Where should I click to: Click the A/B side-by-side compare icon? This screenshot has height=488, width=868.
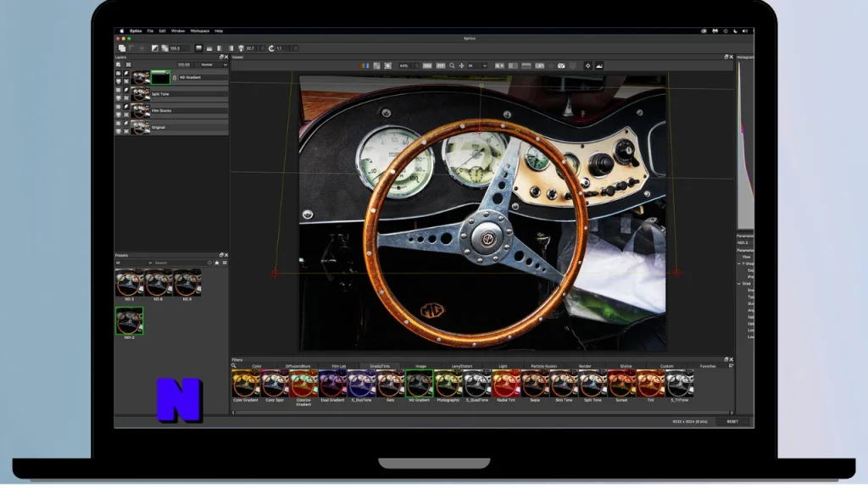pyautogui.click(x=499, y=65)
